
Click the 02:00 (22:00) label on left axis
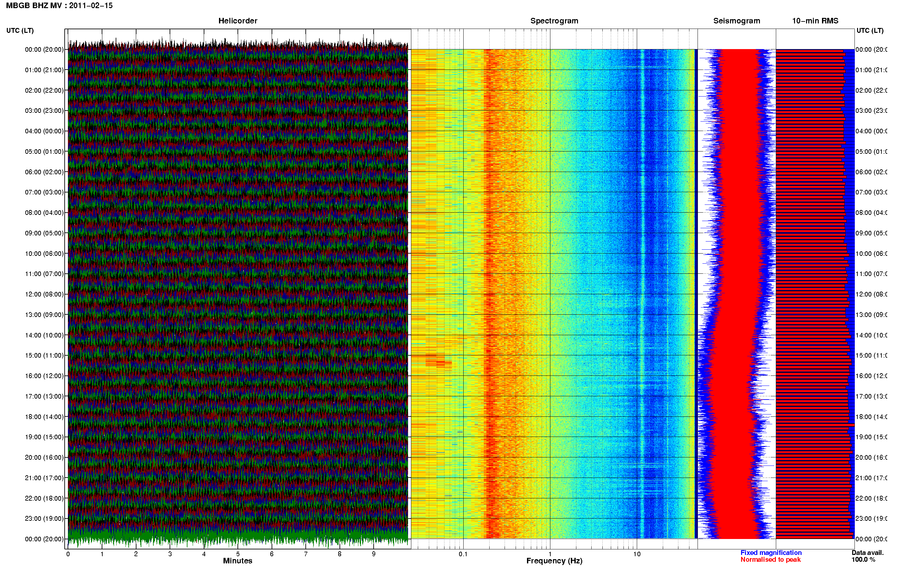[x=44, y=90]
